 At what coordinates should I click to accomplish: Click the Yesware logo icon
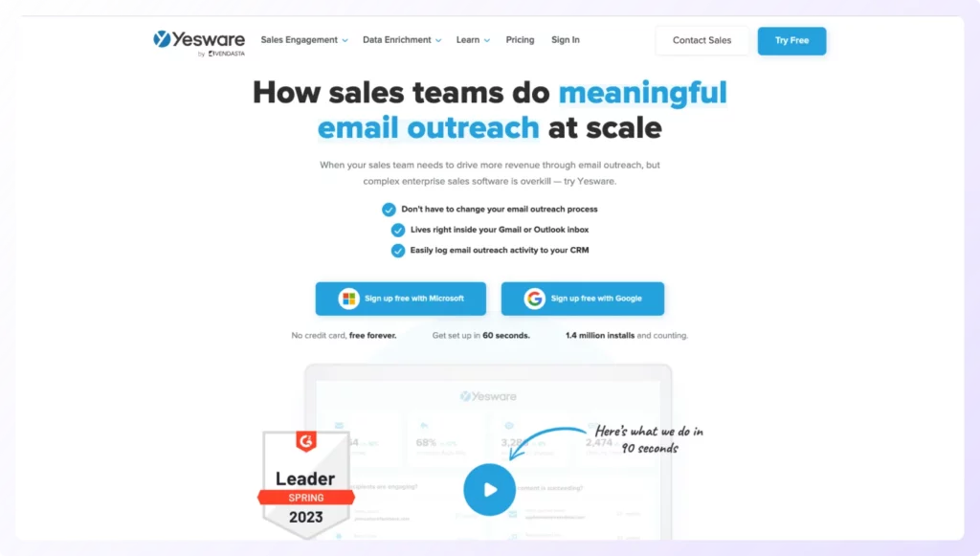coord(162,39)
